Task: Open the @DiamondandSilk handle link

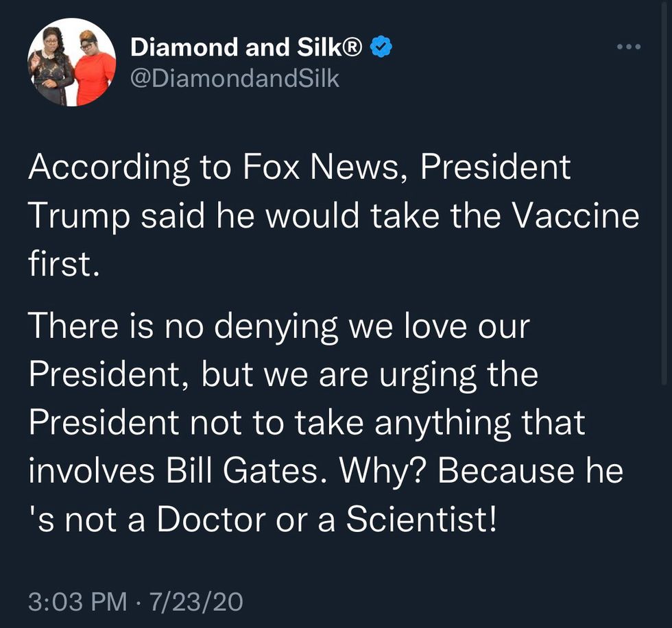Action: point(235,78)
